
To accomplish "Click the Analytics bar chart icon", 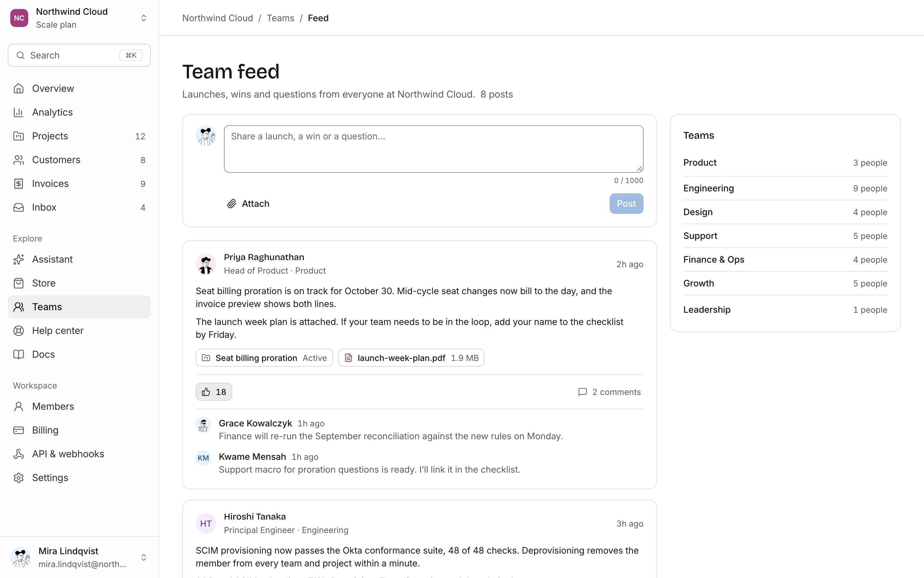I will pyautogui.click(x=18, y=112).
